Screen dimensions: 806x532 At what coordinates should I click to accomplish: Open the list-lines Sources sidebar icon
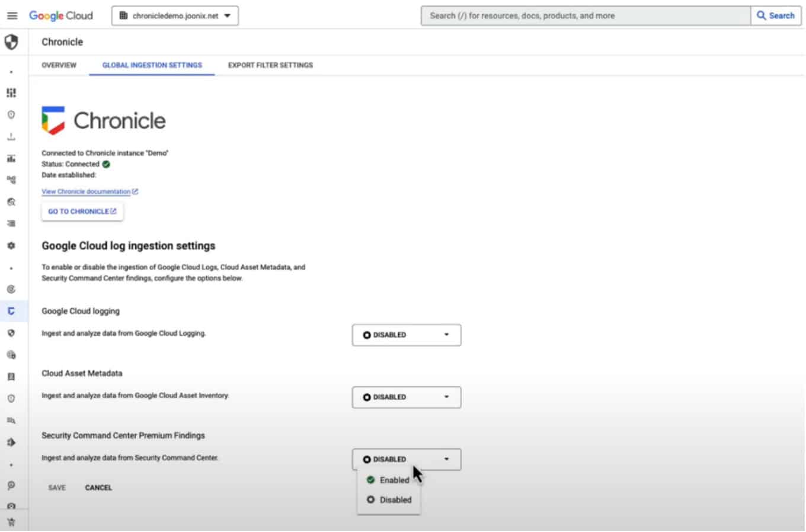pos(11,223)
